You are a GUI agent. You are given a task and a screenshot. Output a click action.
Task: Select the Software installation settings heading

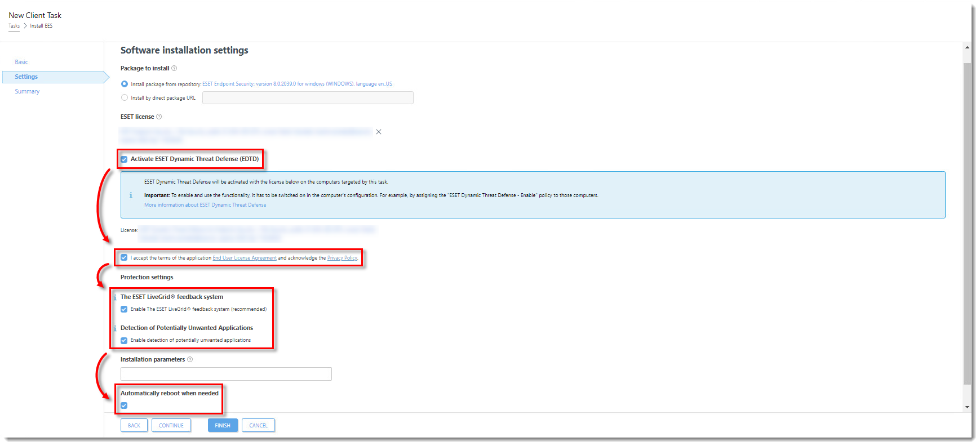click(x=184, y=50)
